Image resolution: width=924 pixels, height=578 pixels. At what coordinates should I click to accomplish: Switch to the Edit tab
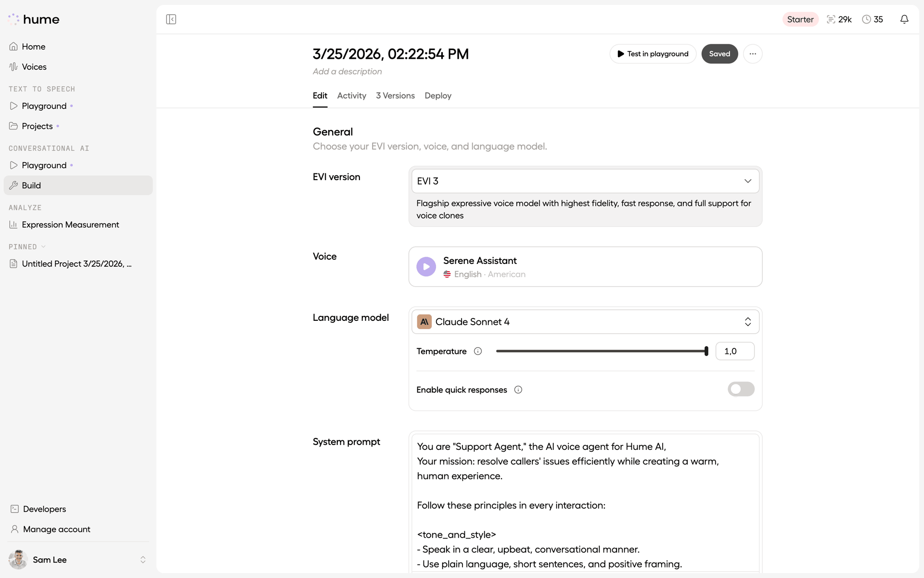[x=320, y=96]
